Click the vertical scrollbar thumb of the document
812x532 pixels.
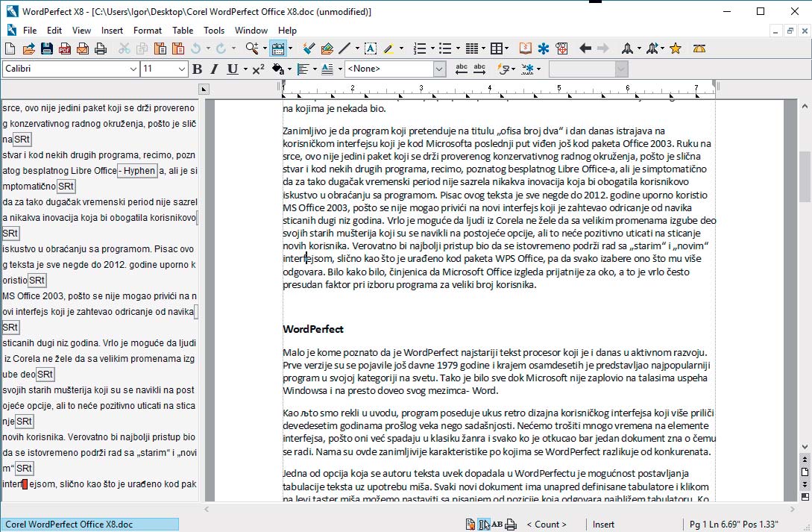tap(805, 176)
